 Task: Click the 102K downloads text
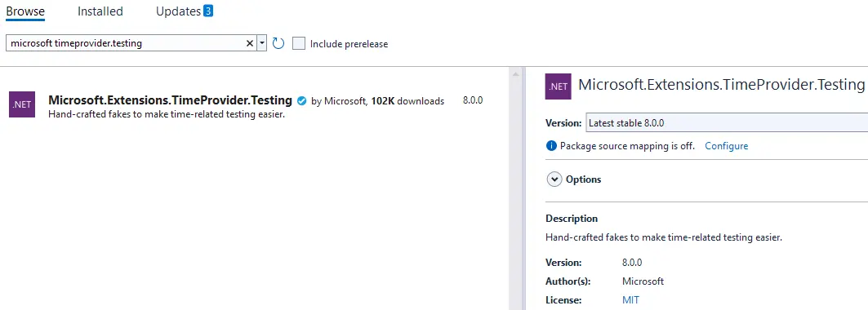point(407,101)
